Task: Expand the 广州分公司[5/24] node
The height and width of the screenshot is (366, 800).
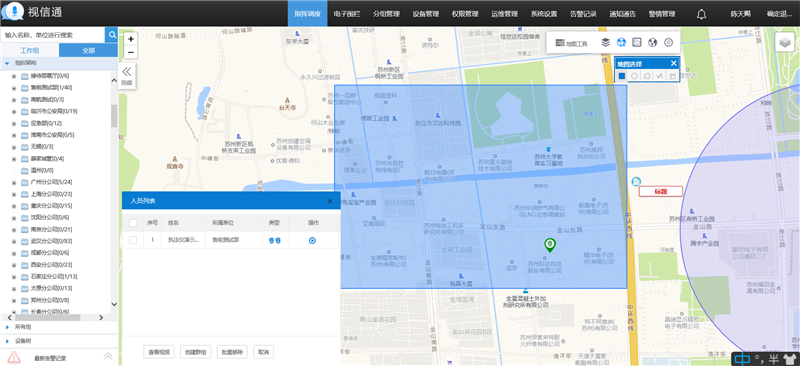Action: (14, 182)
